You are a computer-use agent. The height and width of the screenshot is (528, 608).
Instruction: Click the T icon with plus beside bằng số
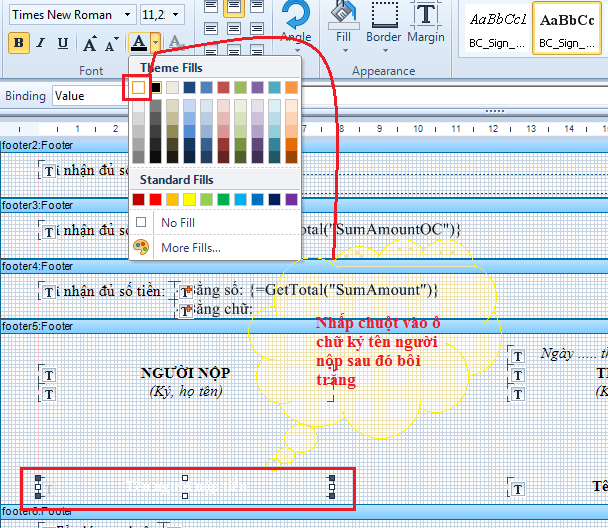[186, 292]
